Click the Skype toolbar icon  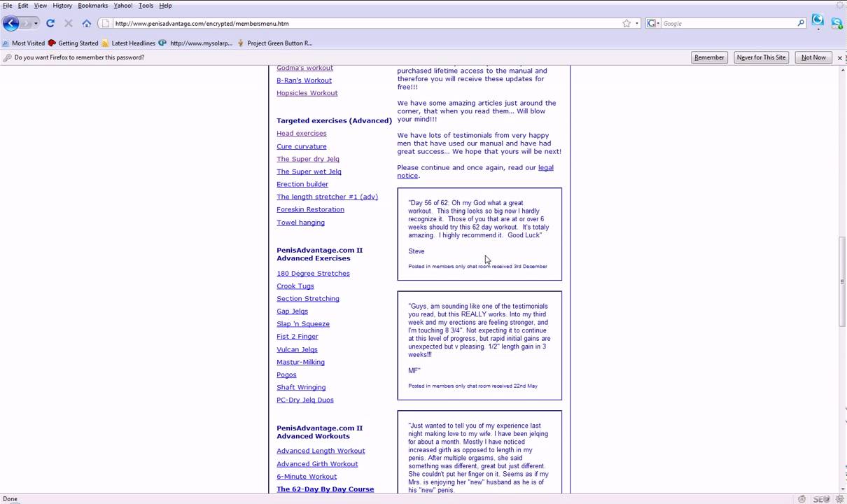(x=836, y=23)
